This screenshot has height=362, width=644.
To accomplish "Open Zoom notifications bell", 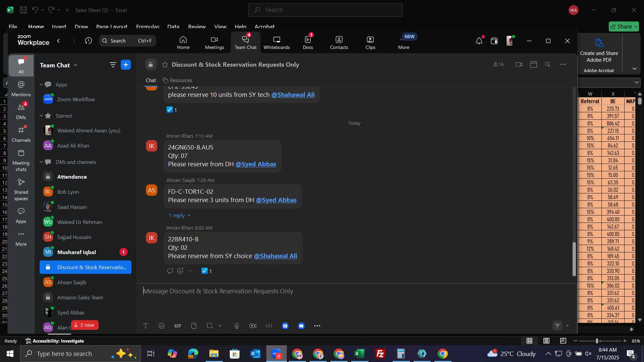I will pos(479,41).
